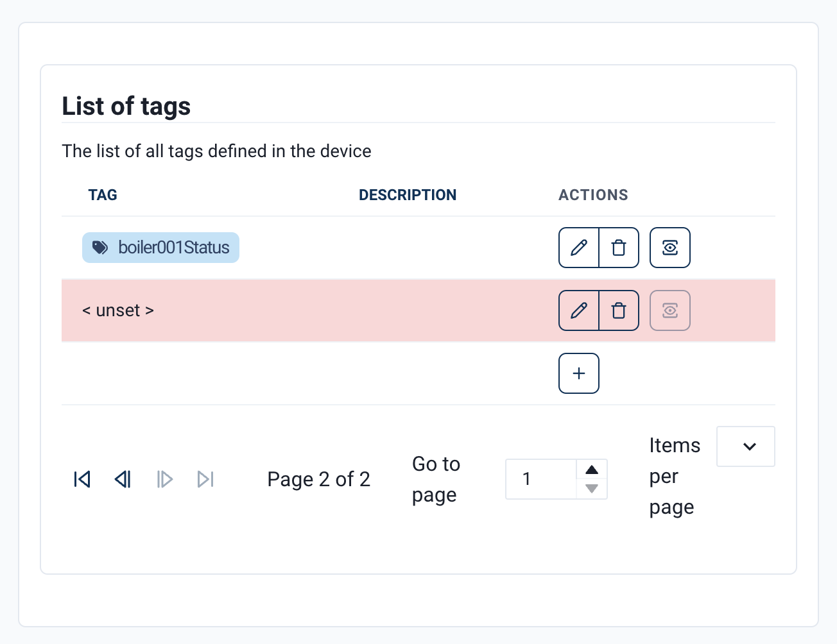Open the Items per page dropdown
837x644 pixels.
[x=745, y=446]
